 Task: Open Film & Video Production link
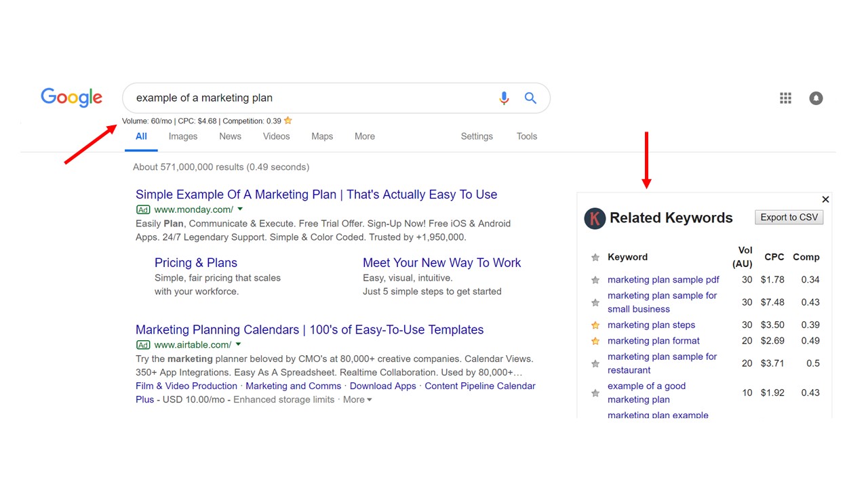coord(186,386)
